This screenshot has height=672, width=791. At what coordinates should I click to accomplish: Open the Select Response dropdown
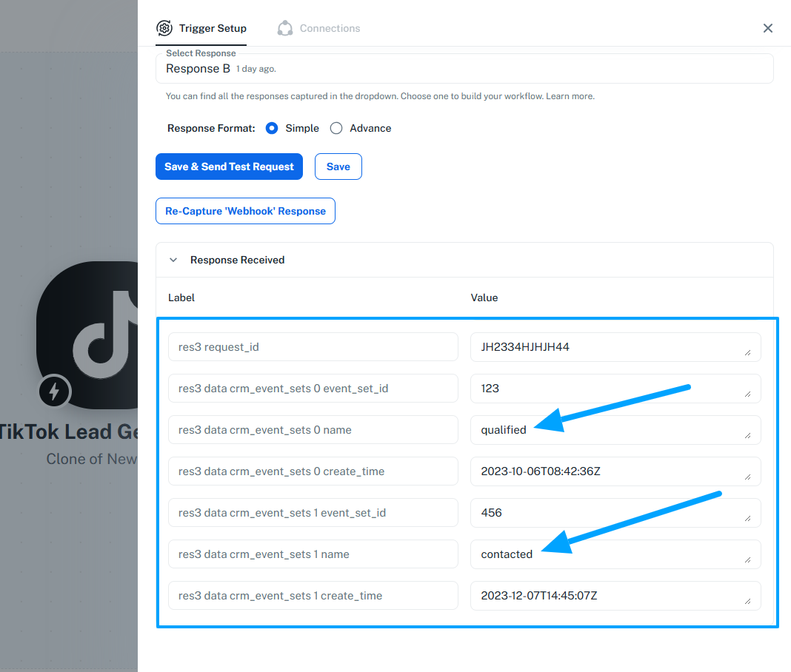[464, 69]
